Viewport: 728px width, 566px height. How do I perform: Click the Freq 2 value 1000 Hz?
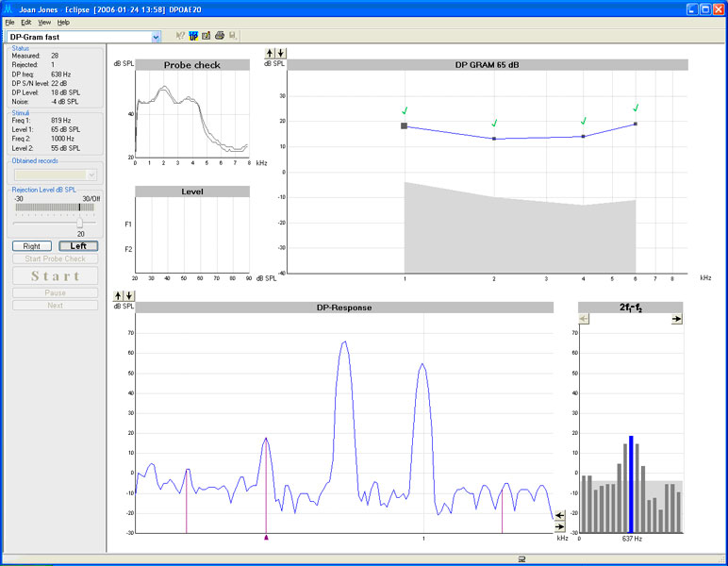[62, 139]
